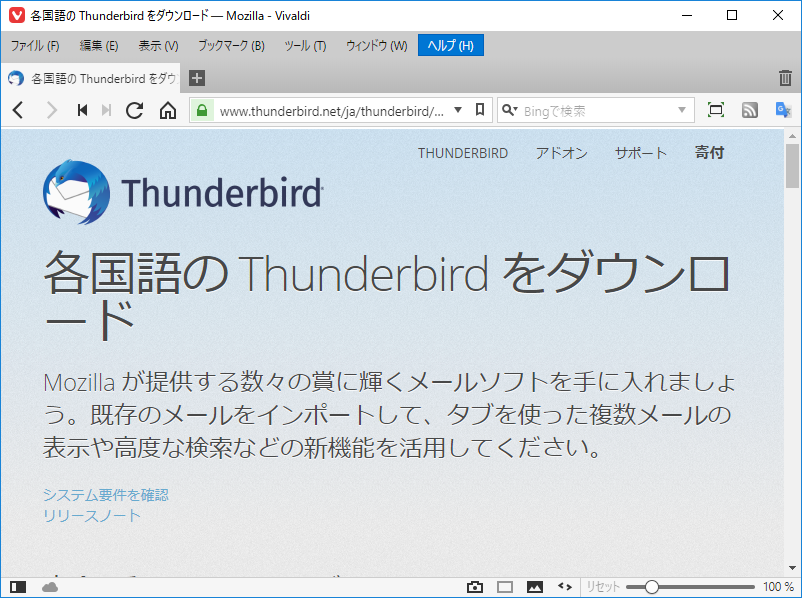Open システム要件を確認 link
Image resolution: width=802 pixels, height=598 pixels.
point(106,495)
